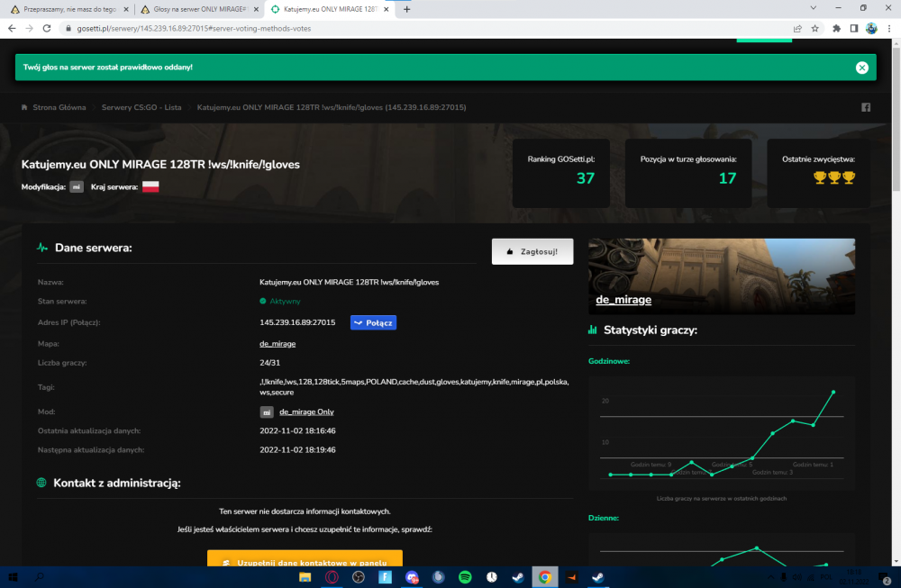This screenshot has height=588, width=901.
Task: Dismiss the green vote success notification
Action: [861, 68]
